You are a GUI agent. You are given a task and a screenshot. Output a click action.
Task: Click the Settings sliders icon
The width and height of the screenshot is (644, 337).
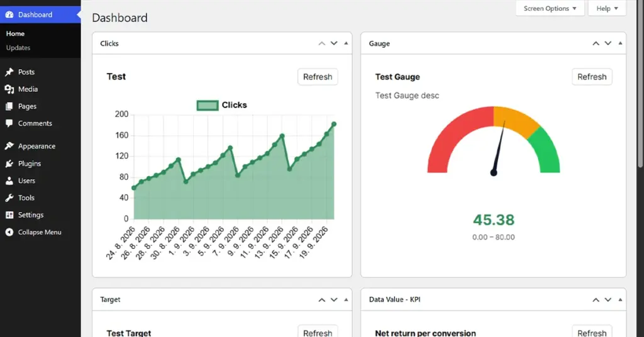point(9,215)
